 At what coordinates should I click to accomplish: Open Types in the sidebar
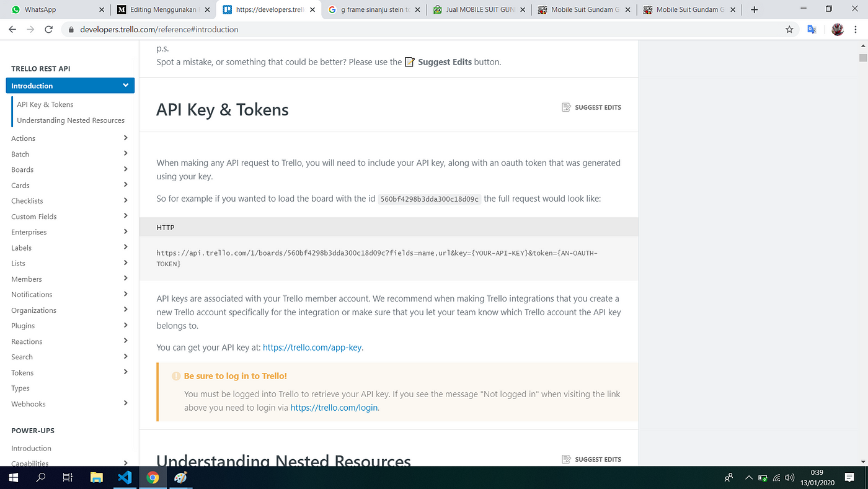20,388
